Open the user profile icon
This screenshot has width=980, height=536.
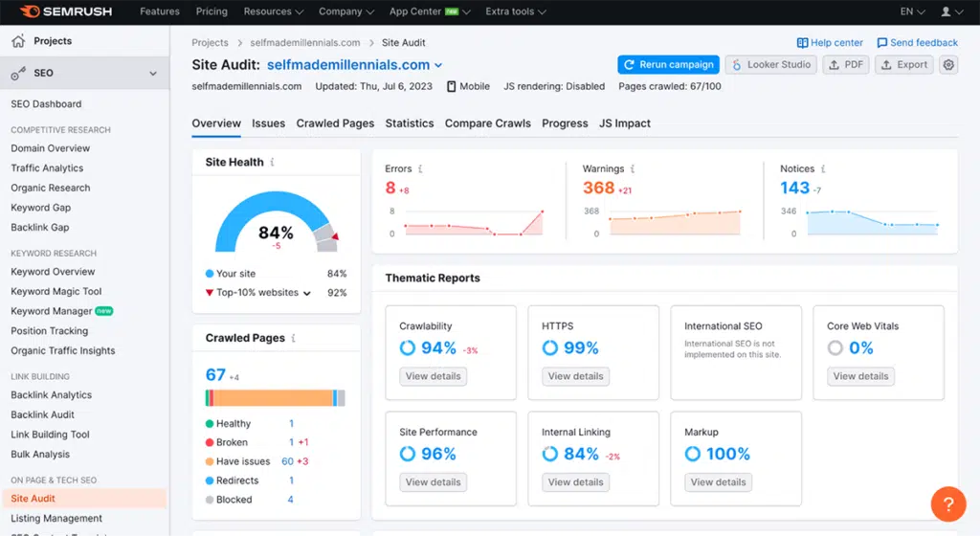pyautogui.click(x=946, y=11)
